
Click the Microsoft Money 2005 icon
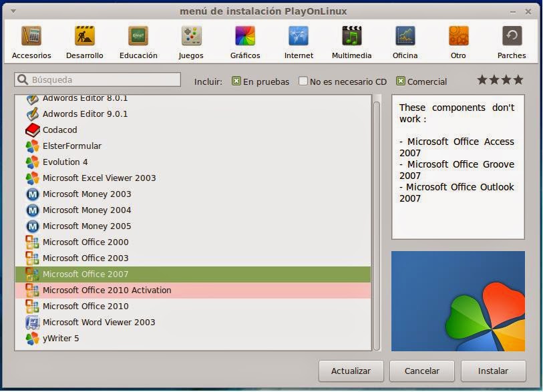(x=32, y=226)
